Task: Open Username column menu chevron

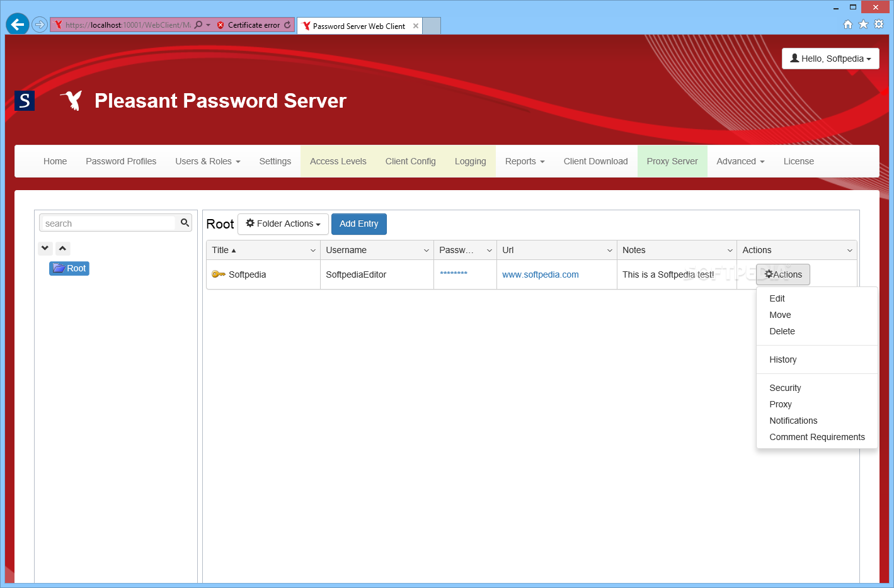Action: (427, 251)
